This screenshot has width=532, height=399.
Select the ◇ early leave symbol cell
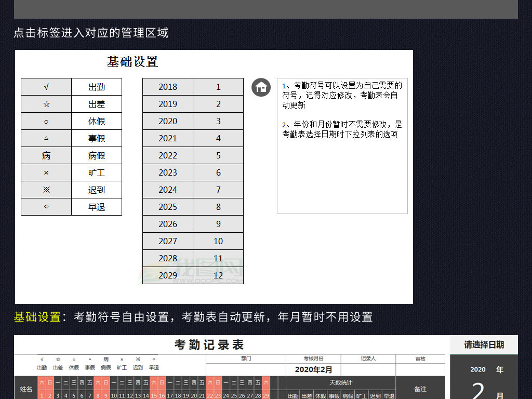pos(46,207)
